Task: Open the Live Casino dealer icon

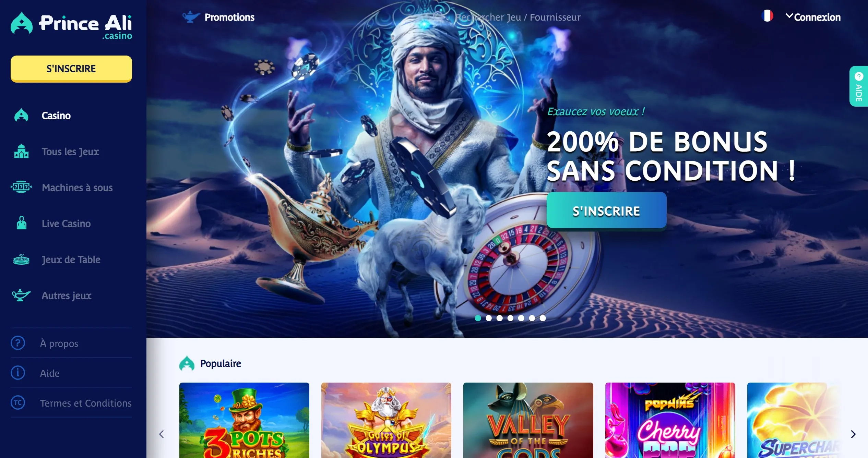Action: click(22, 223)
